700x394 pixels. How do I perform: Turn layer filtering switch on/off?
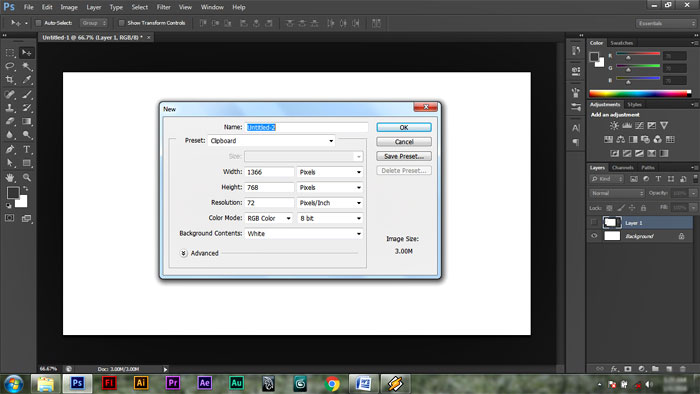tap(695, 178)
